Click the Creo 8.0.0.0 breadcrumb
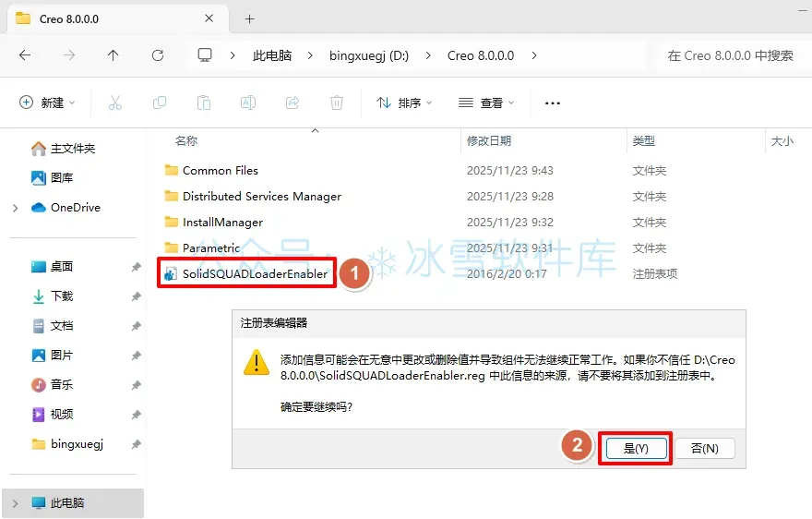This screenshot has height=519, width=812. coord(481,55)
